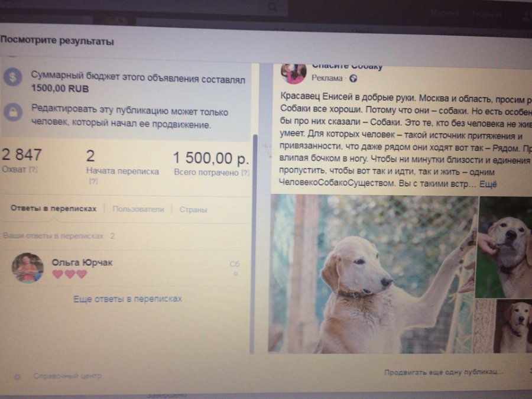The width and height of the screenshot is (532, 399).
Task: Open the large dog photo in the post
Action: pyautogui.click(x=373, y=274)
